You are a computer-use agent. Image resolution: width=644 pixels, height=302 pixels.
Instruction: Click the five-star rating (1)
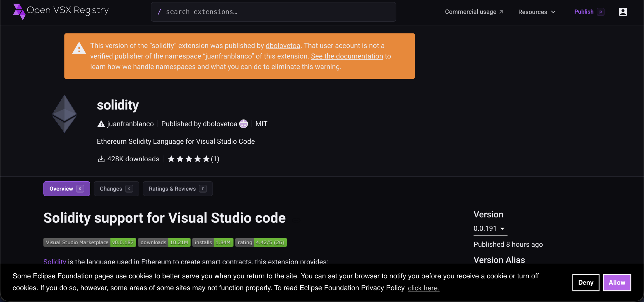click(193, 159)
